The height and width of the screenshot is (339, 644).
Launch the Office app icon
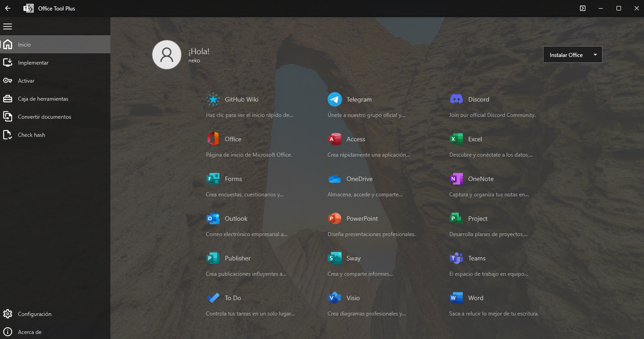click(x=213, y=139)
